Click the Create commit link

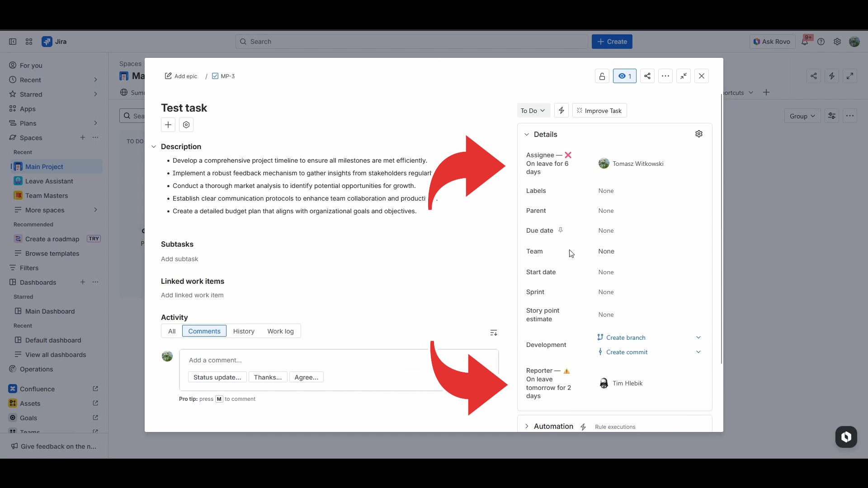pyautogui.click(x=627, y=352)
